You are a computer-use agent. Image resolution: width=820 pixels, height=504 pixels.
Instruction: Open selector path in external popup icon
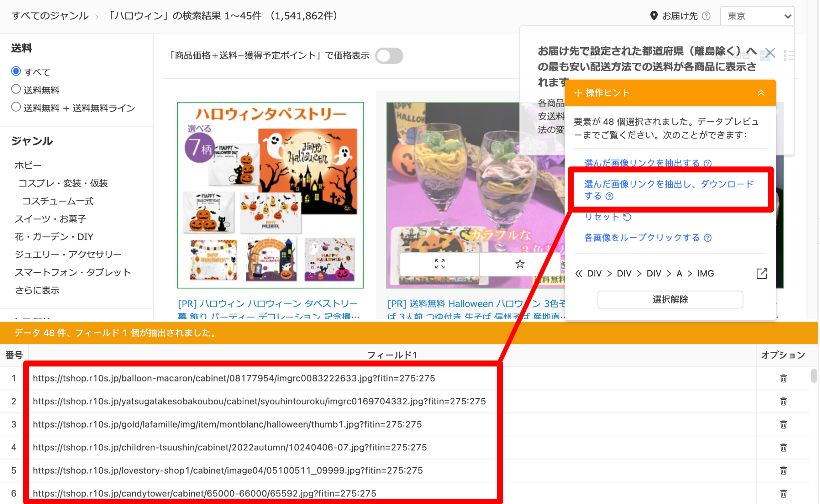point(762,274)
